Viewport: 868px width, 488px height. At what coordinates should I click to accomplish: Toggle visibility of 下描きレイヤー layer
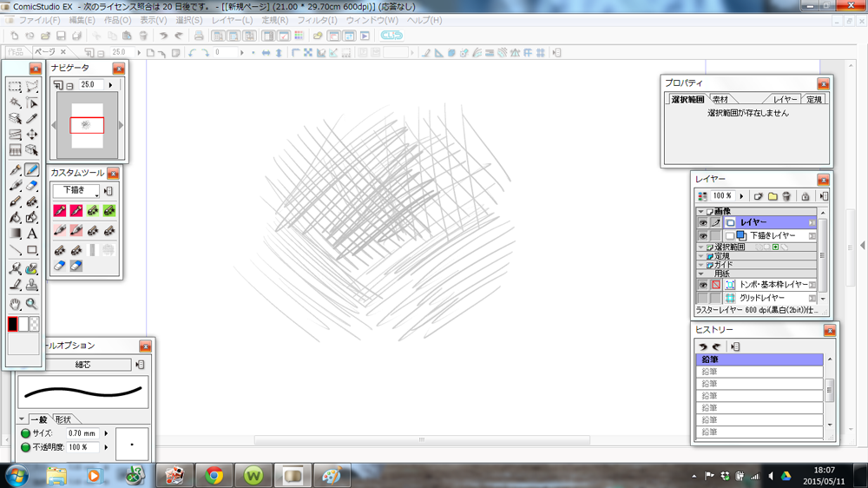(702, 236)
